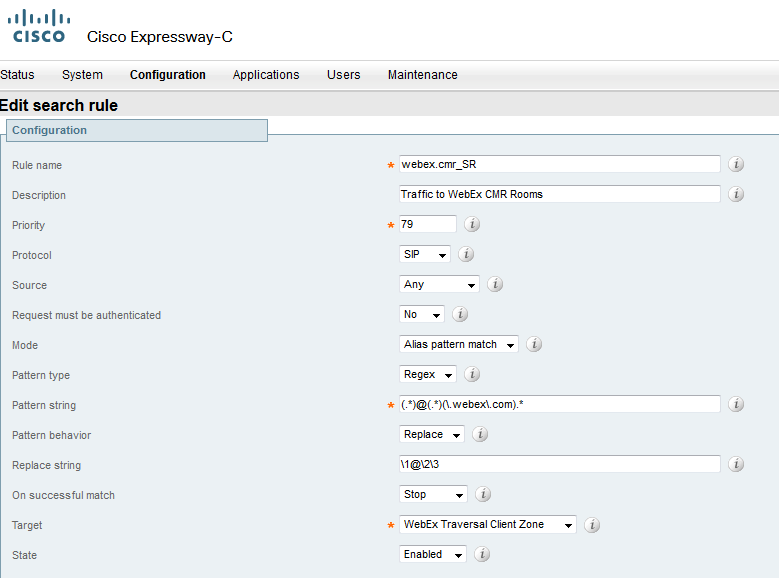Open Pattern type Regex dropdown
This screenshot has height=578, width=779.
pos(428,374)
